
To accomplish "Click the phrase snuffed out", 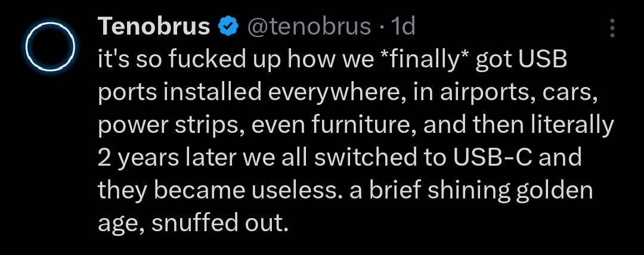I will tap(226, 224).
